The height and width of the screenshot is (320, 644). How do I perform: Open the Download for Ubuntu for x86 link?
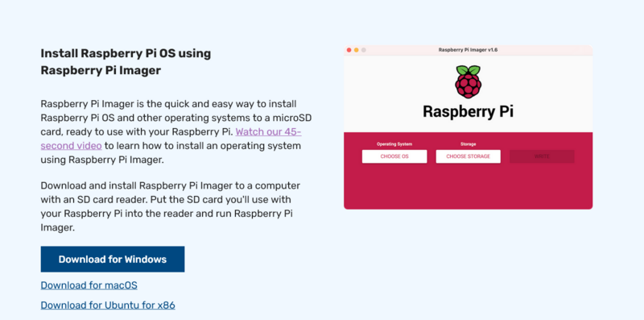108,305
